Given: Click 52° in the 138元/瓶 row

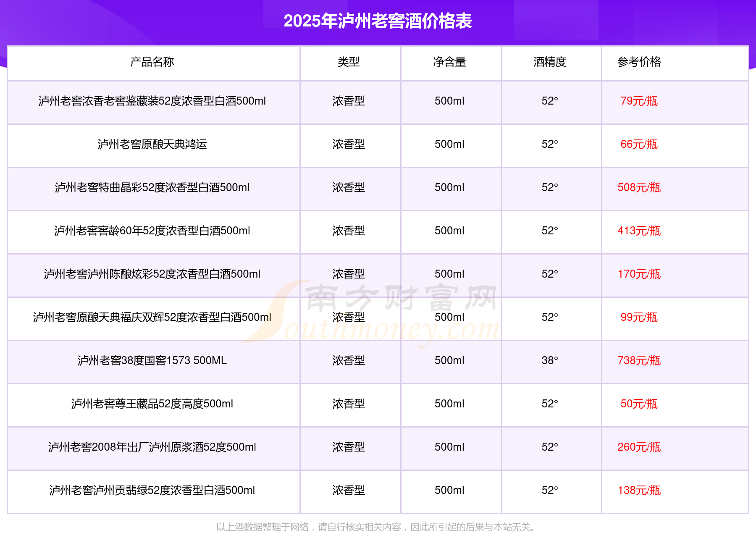Looking at the screenshot, I should click(x=550, y=490).
